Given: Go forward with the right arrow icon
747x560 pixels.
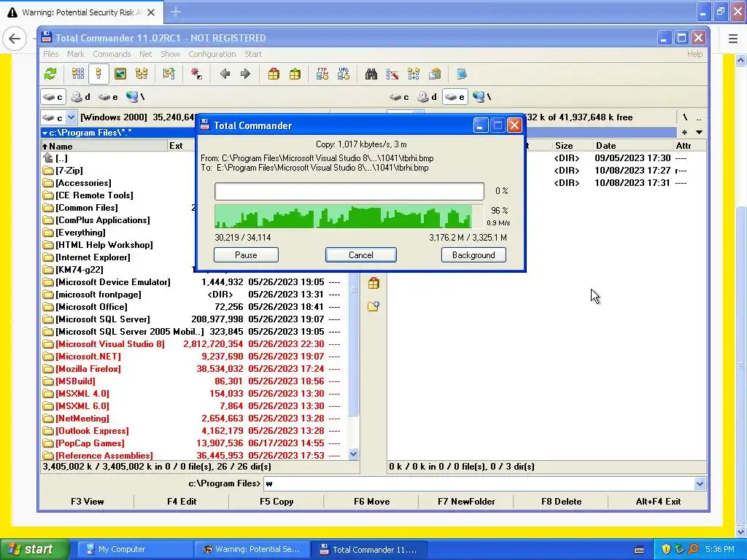Looking at the screenshot, I should coord(245,74).
